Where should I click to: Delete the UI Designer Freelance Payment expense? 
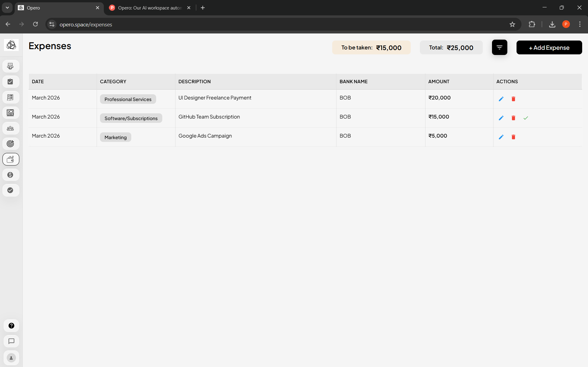(x=513, y=99)
